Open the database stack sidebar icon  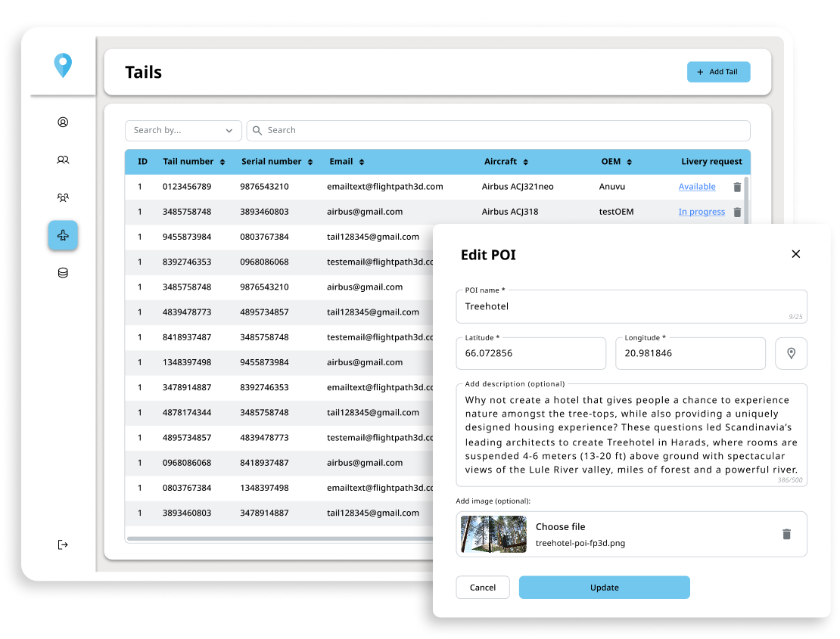click(x=63, y=273)
